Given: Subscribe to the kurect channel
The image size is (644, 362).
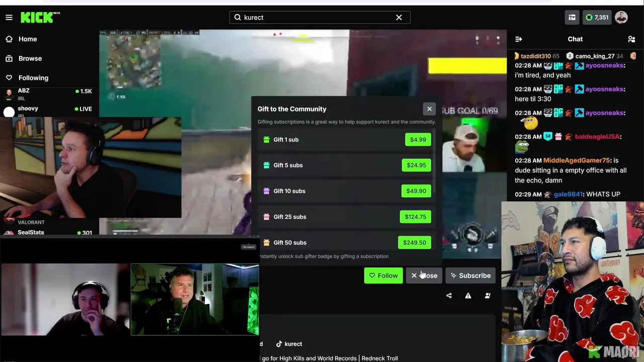Looking at the screenshot, I should coord(470,276).
